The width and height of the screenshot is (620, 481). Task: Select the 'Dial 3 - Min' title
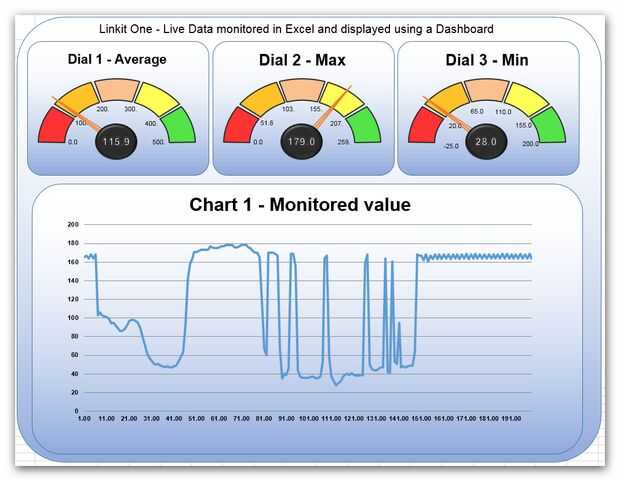coord(487,60)
